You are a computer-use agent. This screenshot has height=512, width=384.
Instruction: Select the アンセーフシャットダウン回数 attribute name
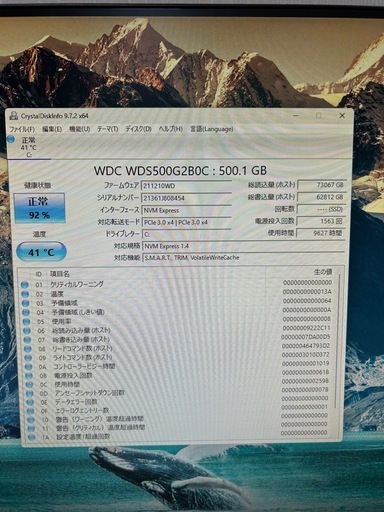click(x=89, y=393)
